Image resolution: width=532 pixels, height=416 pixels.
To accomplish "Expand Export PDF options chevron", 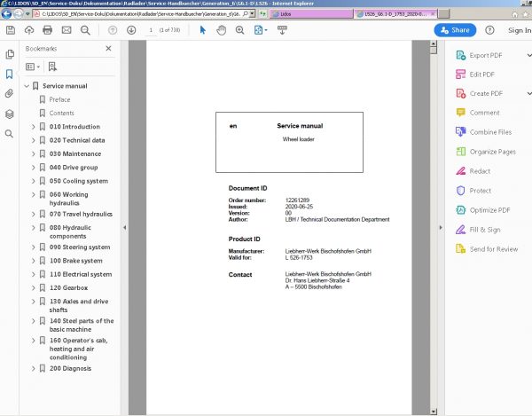I will [x=529, y=55].
